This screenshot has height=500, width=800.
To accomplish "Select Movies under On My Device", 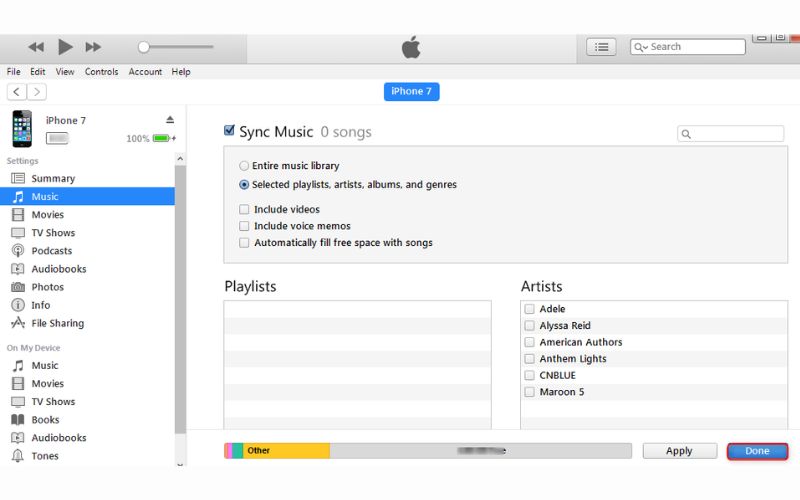I will [x=87, y=383].
